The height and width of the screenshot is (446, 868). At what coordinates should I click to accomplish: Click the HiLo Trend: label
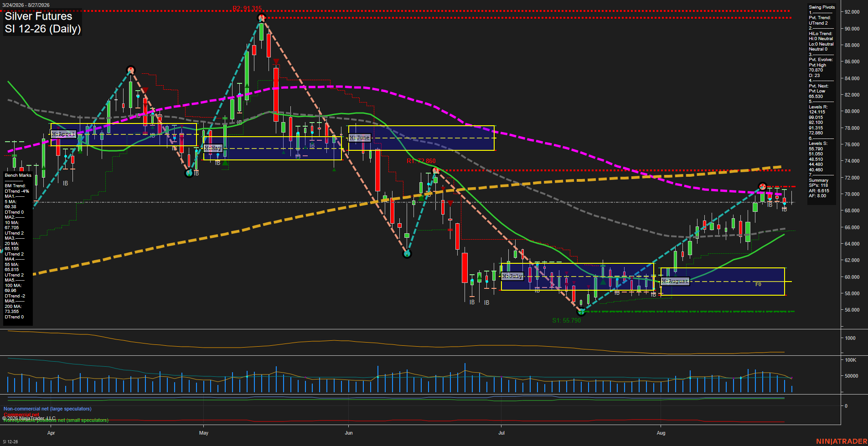(x=821, y=34)
